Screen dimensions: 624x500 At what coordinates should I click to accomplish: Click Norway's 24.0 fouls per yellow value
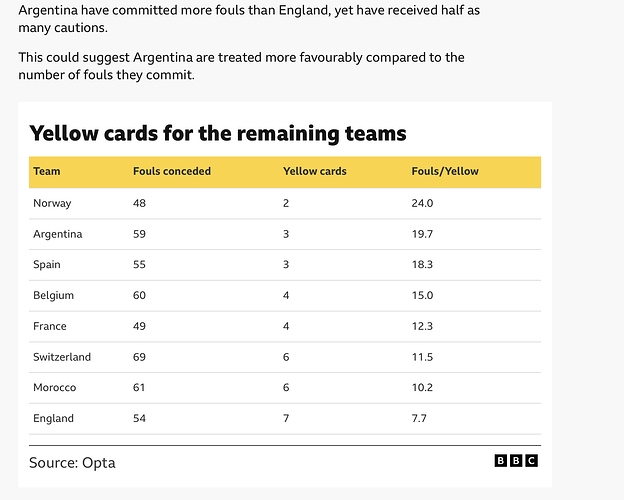422,203
